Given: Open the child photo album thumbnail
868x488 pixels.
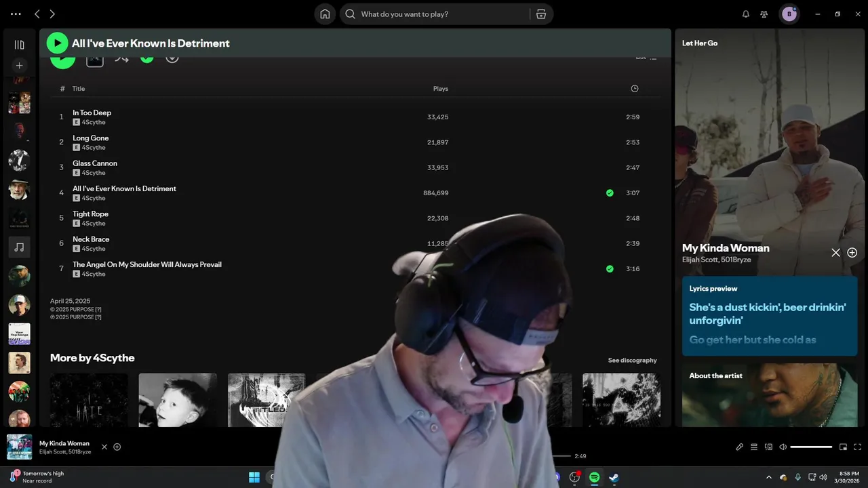Looking at the screenshot, I should (x=178, y=400).
